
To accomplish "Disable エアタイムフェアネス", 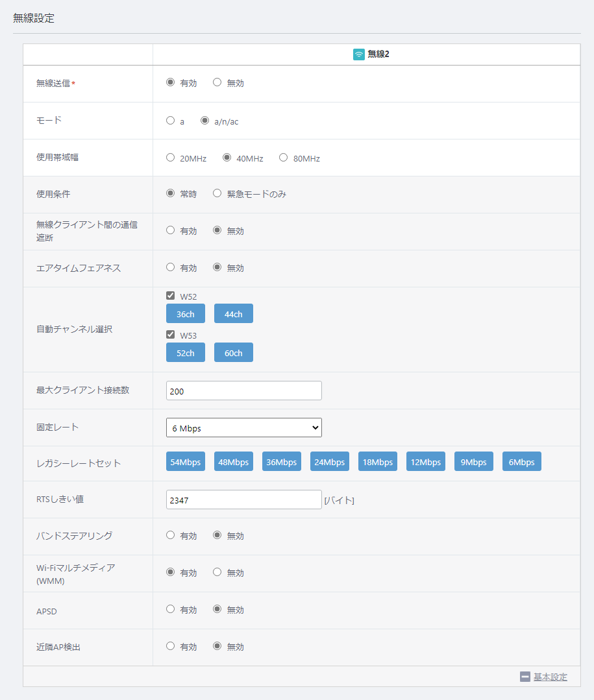I will [x=217, y=267].
